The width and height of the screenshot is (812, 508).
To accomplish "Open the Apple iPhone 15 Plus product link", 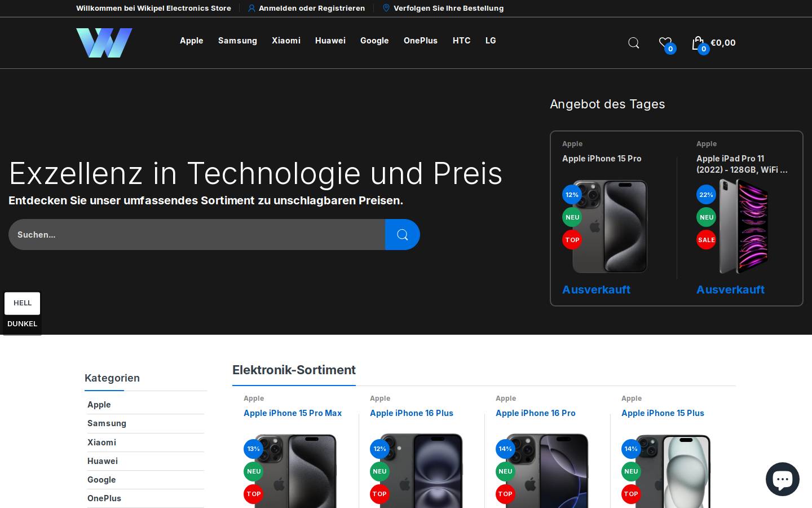I will point(663,413).
